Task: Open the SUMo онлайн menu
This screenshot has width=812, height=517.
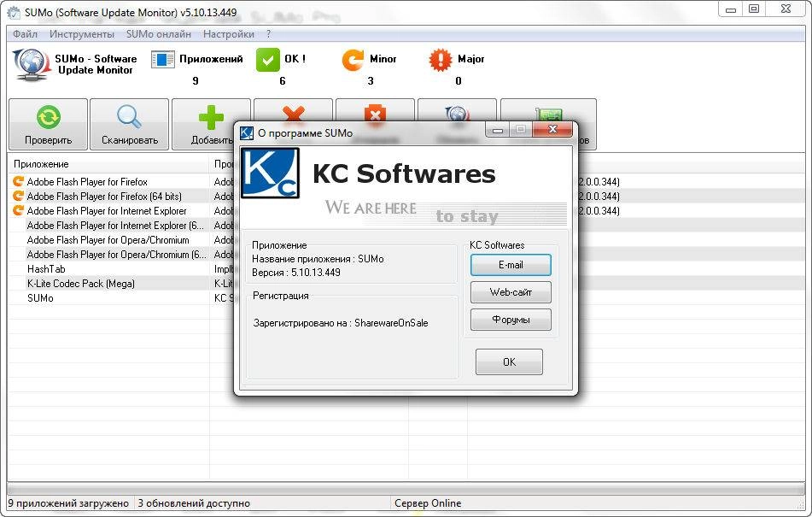Action: pyautogui.click(x=159, y=34)
